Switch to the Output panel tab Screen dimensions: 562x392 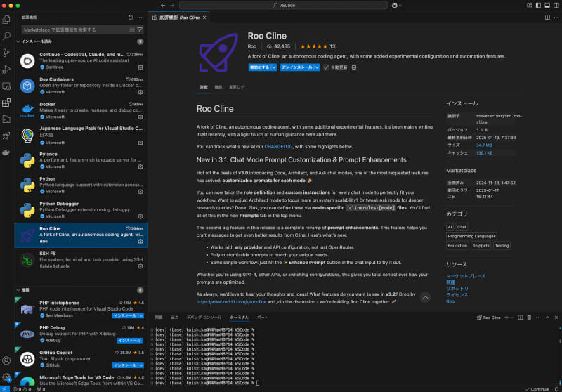pyautogui.click(x=174, y=318)
